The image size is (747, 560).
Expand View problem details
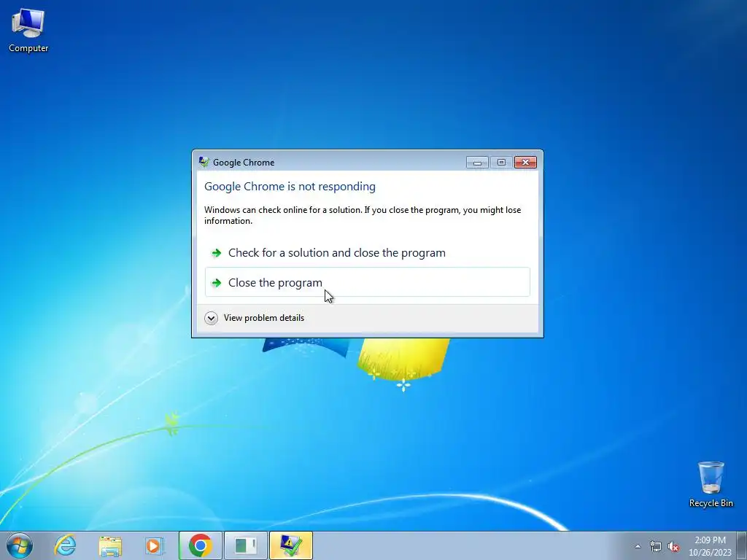pos(211,318)
